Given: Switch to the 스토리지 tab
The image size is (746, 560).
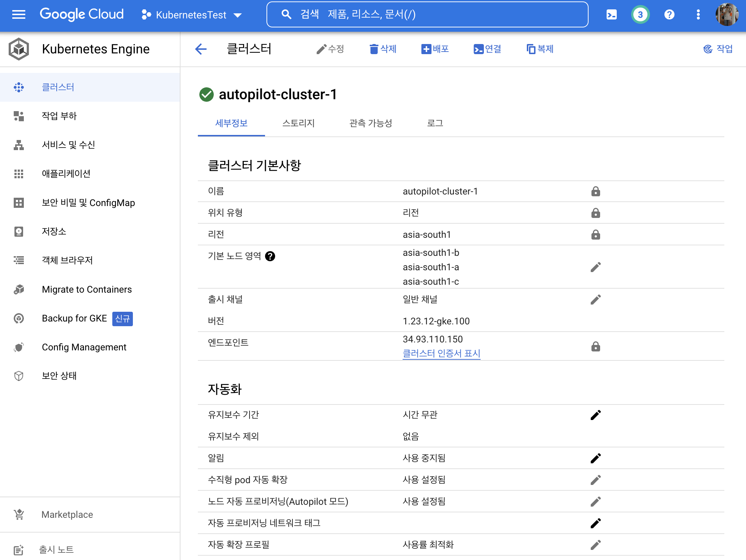Looking at the screenshot, I should (298, 123).
